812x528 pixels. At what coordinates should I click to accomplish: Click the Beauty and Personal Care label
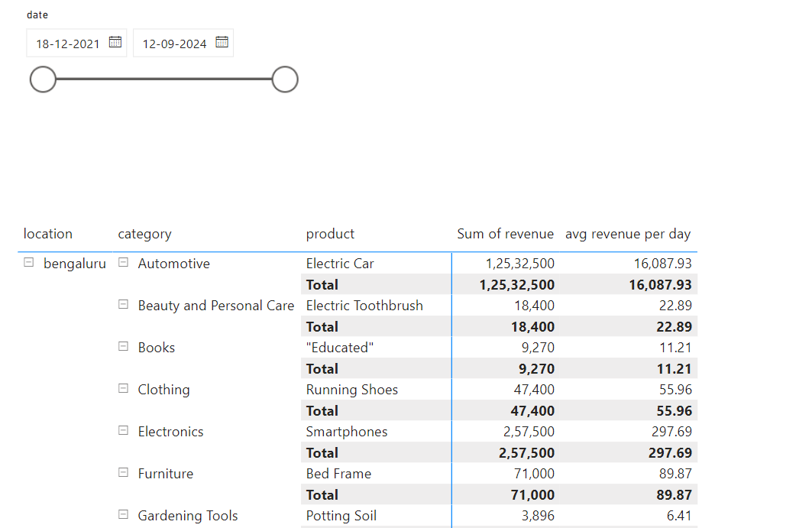[x=216, y=306]
